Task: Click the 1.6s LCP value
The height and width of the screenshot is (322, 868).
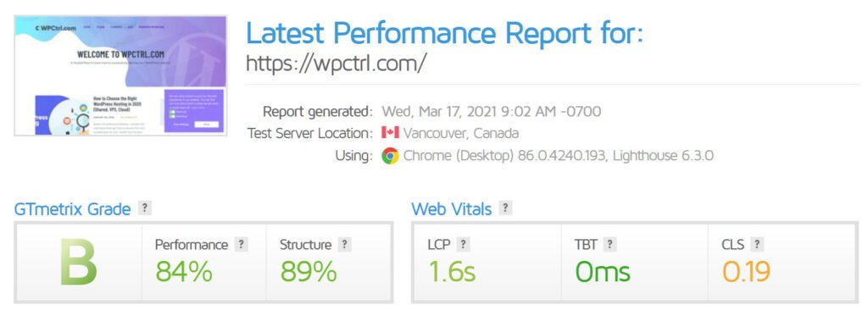Action: tap(452, 272)
